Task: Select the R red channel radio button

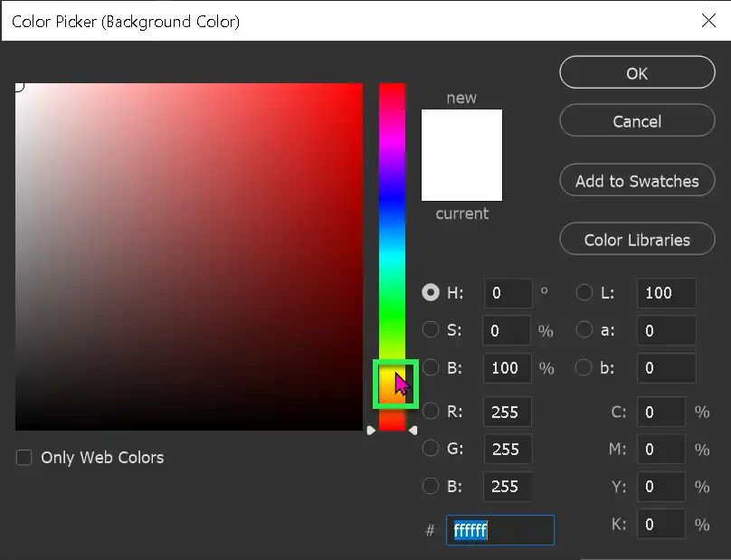Action: pyautogui.click(x=431, y=412)
